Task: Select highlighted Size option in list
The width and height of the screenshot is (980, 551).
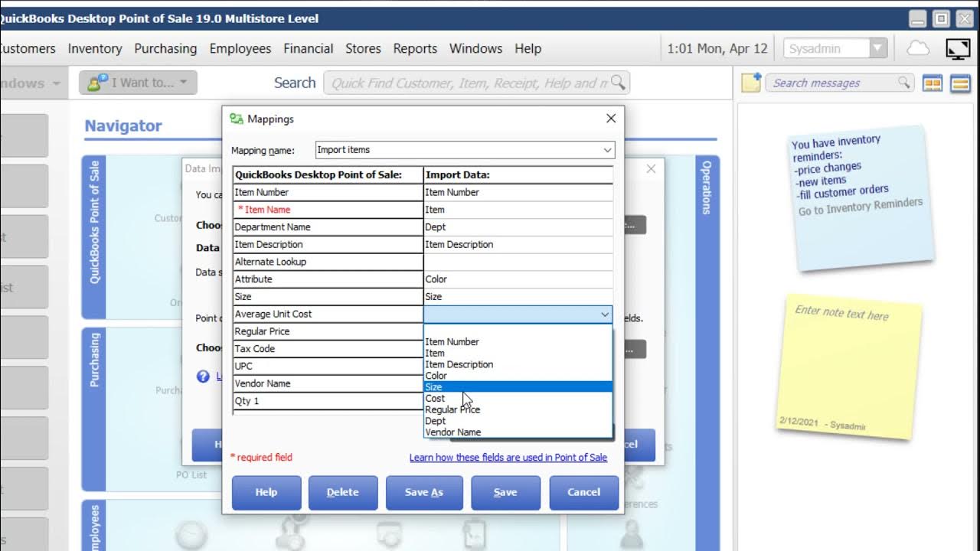Action: click(518, 386)
